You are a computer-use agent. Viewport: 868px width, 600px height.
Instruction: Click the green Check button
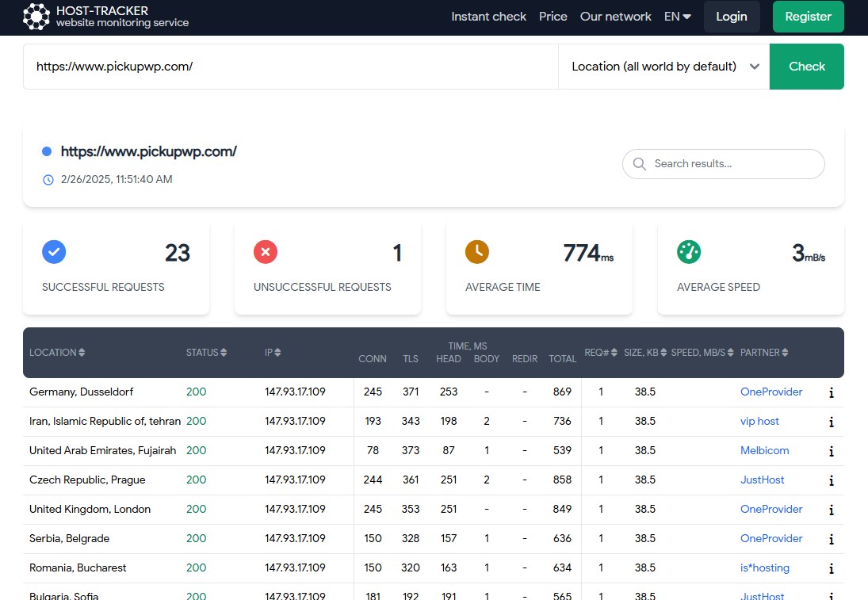click(x=807, y=67)
